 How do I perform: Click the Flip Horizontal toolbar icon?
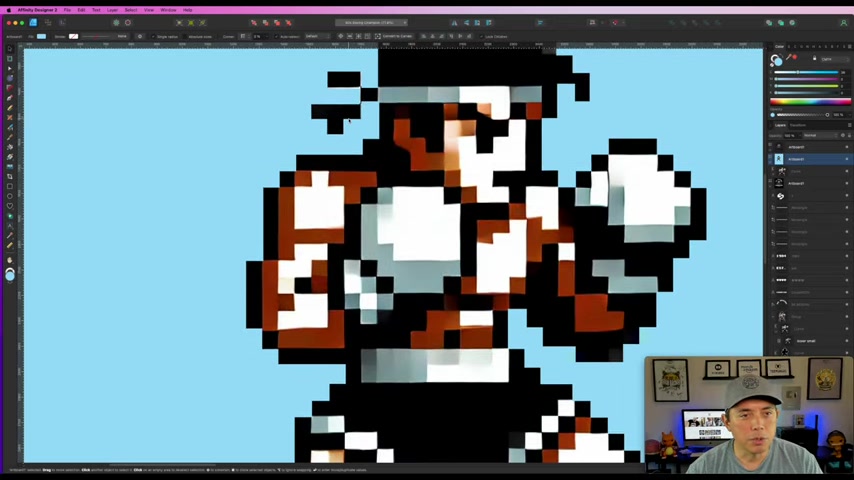[454, 22]
